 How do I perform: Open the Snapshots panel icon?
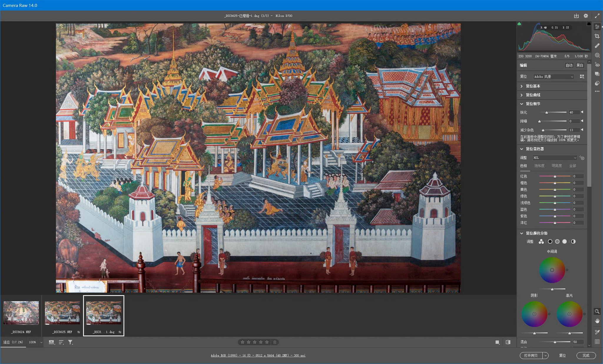(x=597, y=74)
